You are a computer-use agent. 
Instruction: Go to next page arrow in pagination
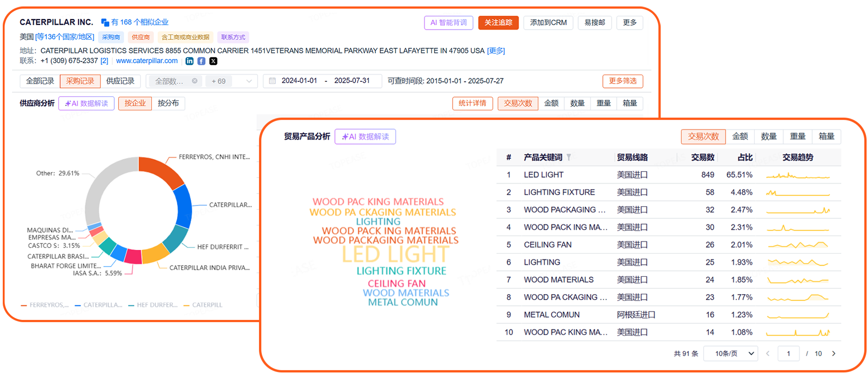click(x=834, y=353)
